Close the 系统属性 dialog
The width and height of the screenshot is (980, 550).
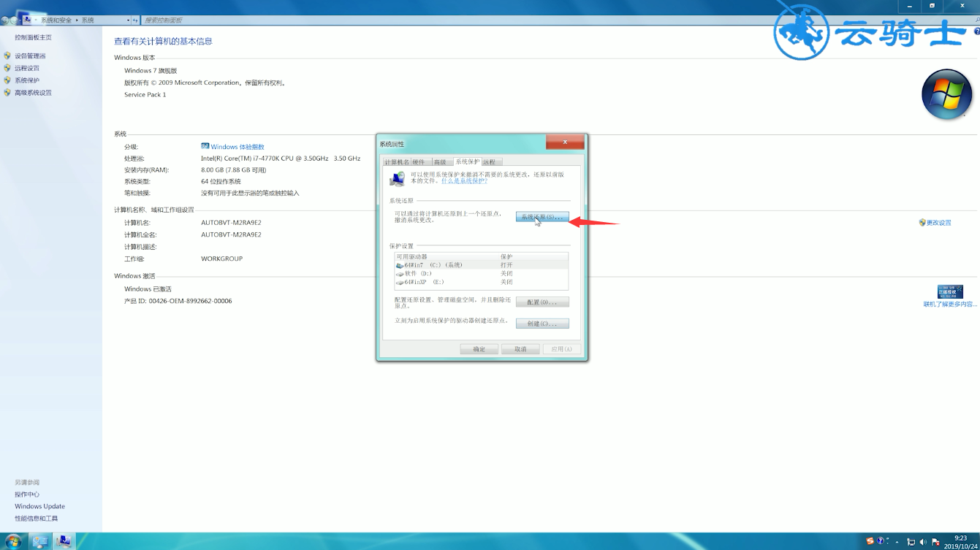pyautogui.click(x=565, y=142)
